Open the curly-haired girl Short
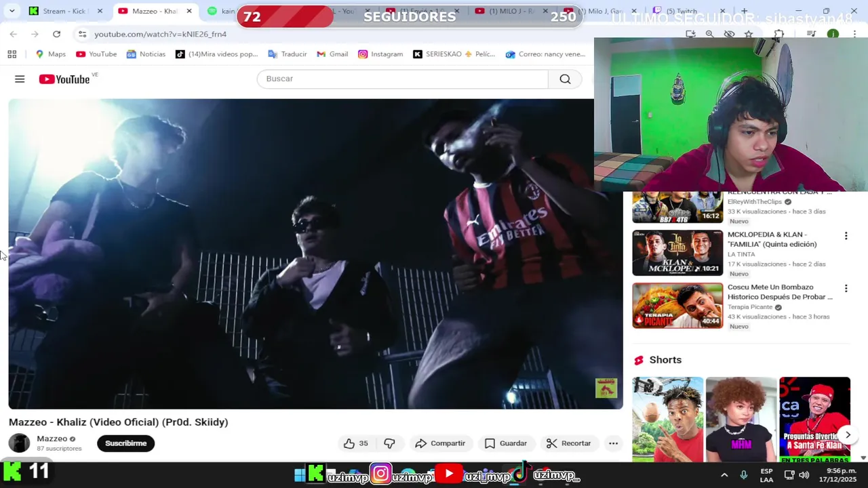 [741, 420]
